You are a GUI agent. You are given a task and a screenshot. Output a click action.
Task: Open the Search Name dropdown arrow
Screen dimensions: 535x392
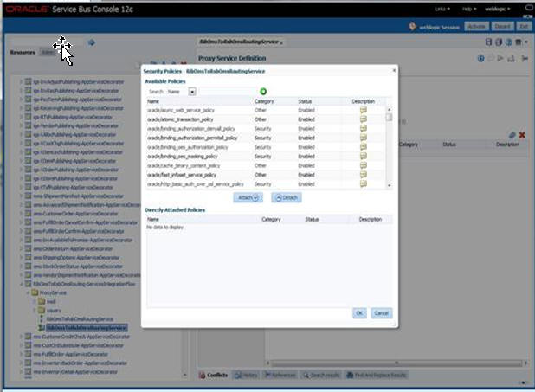coord(192,92)
